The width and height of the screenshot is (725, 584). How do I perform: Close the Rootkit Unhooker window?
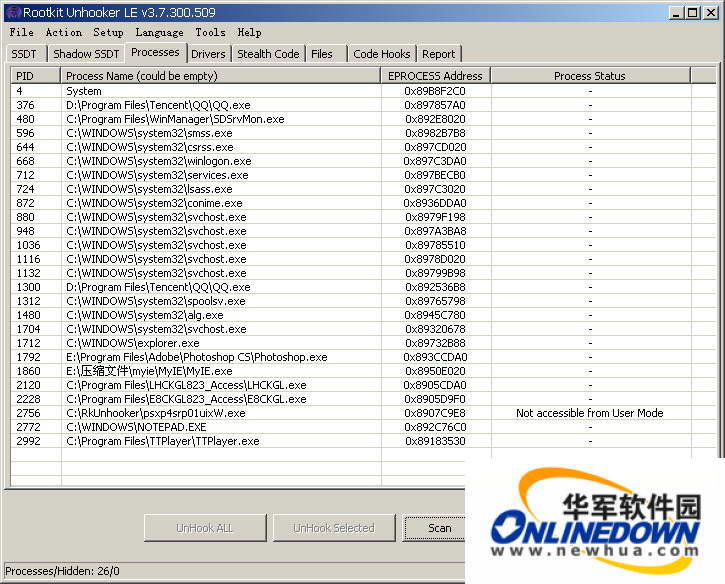click(x=711, y=13)
